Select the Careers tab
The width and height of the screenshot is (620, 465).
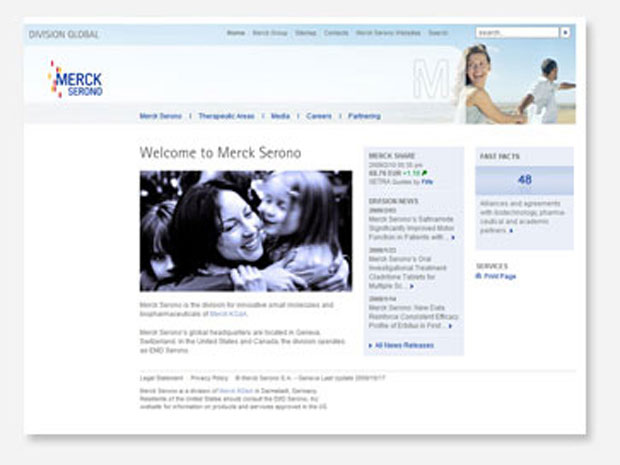[319, 116]
